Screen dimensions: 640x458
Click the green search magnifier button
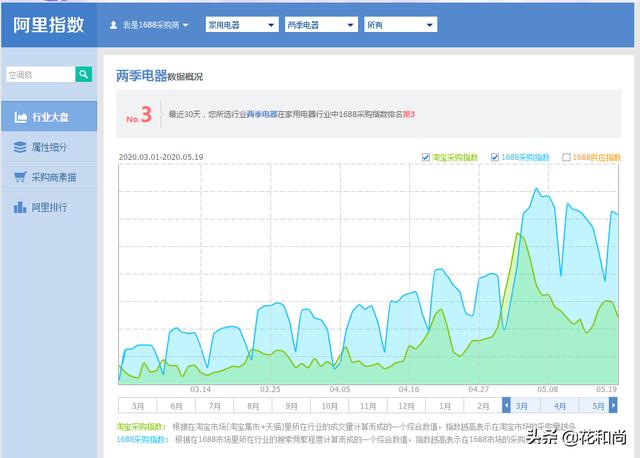coord(84,74)
